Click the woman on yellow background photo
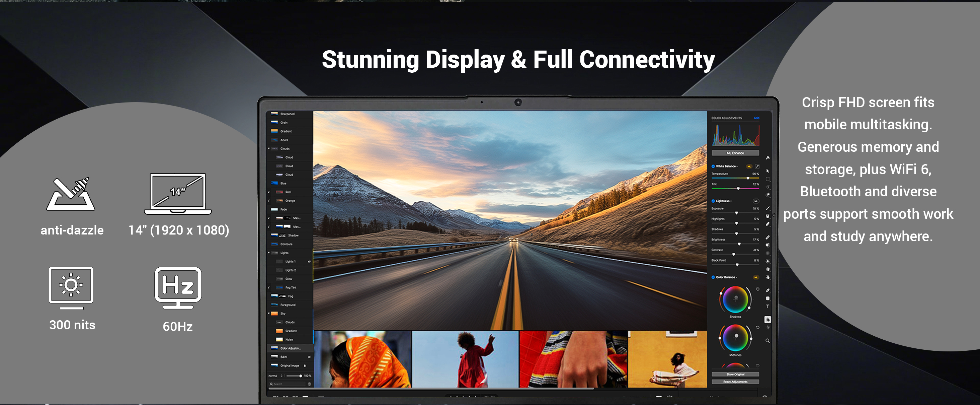The height and width of the screenshot is (405, 980). pos(667,359)
